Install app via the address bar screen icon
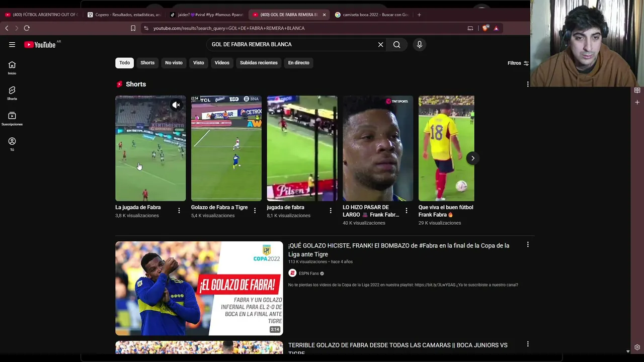The image size is (644, 362). coord(470,28)
